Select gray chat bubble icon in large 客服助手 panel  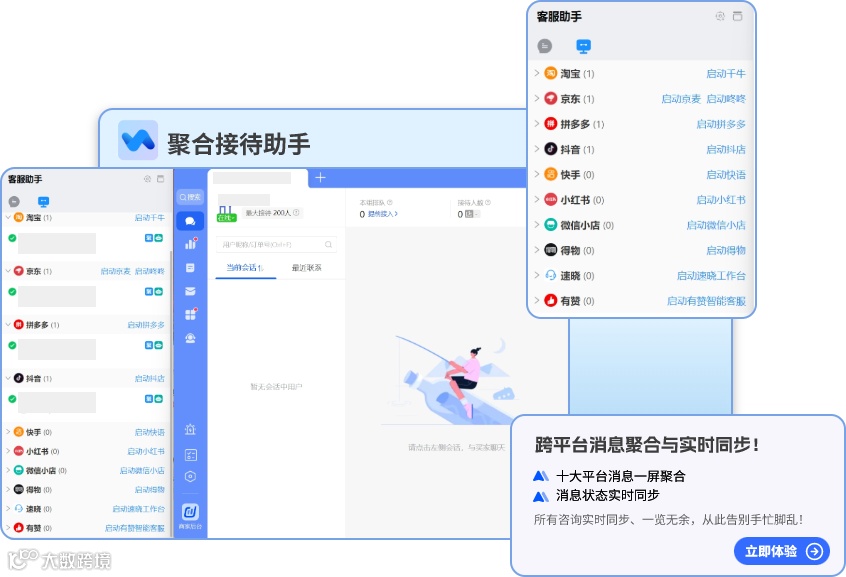pyautogui.click(x=545, y=46)
